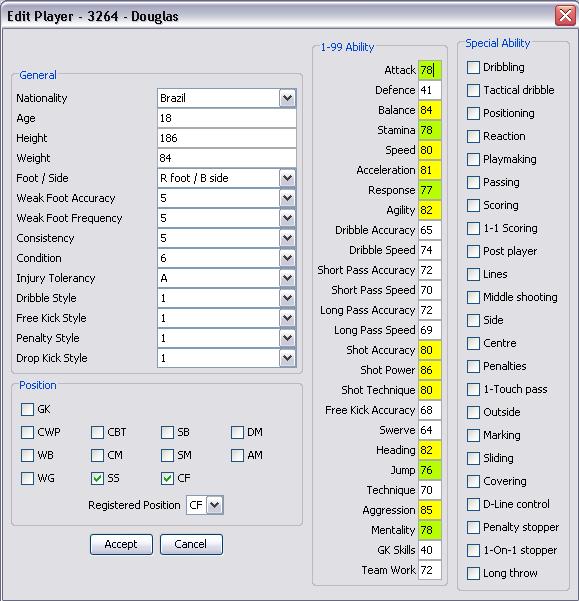Check the Lines special ability
The height and width of the screenshot is (601, 579).
coord(473,274)
